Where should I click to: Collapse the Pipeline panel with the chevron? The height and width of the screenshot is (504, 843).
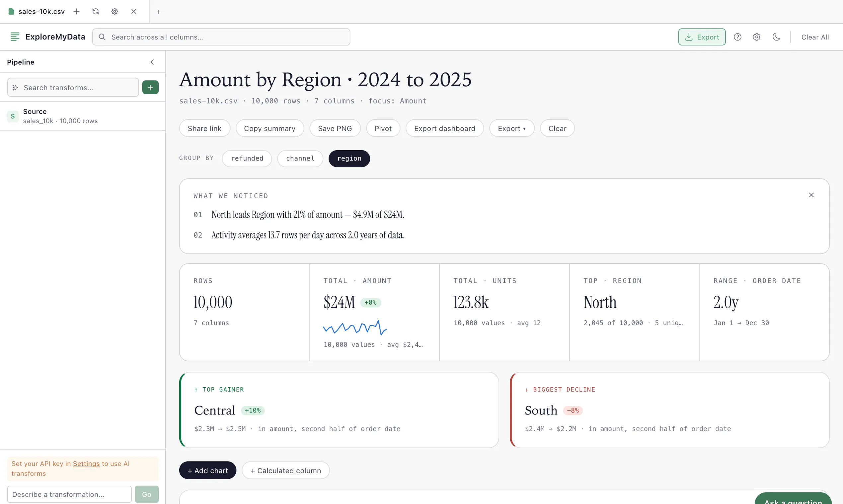pos(152,62)
